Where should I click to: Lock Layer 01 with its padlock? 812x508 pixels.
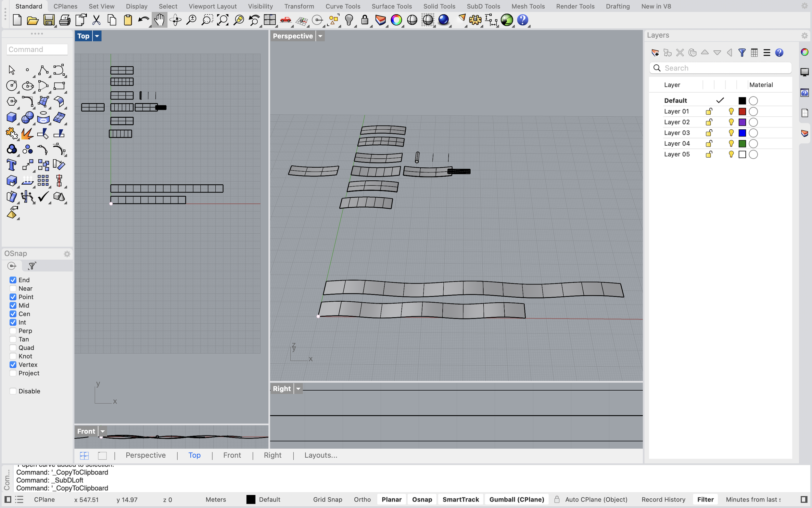(709, 111)
